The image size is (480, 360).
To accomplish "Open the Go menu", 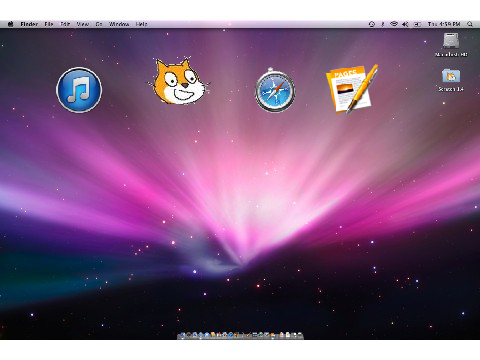I will 99,24.
